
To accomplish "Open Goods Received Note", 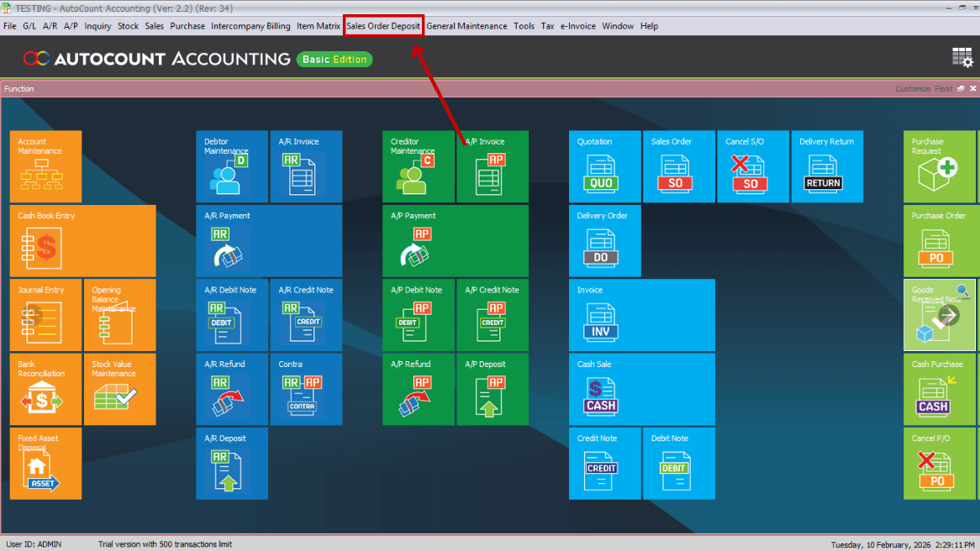I will (940, 315).
